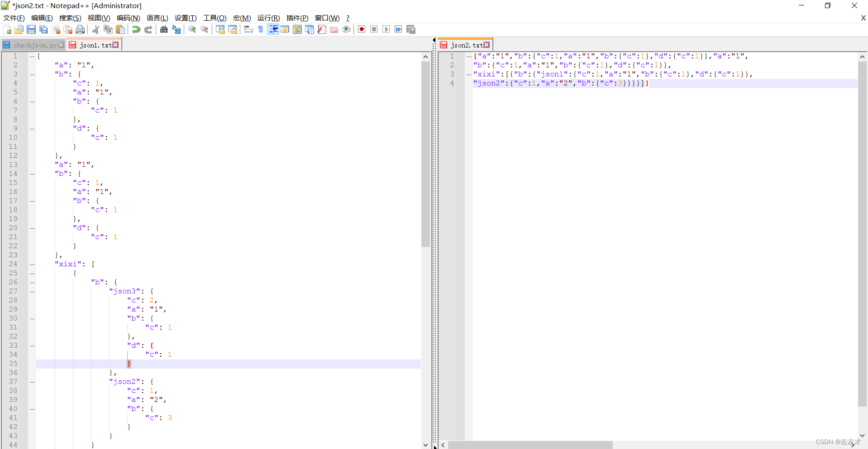Toggle show all characters pilcrow icon
The height and width of the screenshot is (449, 868).
260,29
